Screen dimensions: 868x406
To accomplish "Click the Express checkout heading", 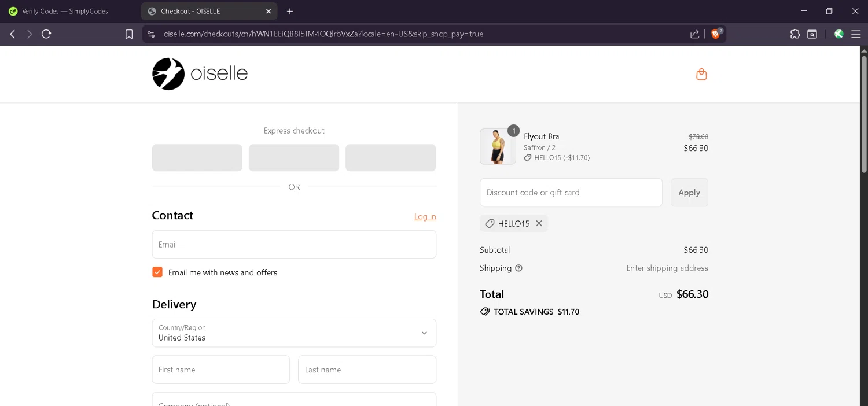I will point(294,131).
